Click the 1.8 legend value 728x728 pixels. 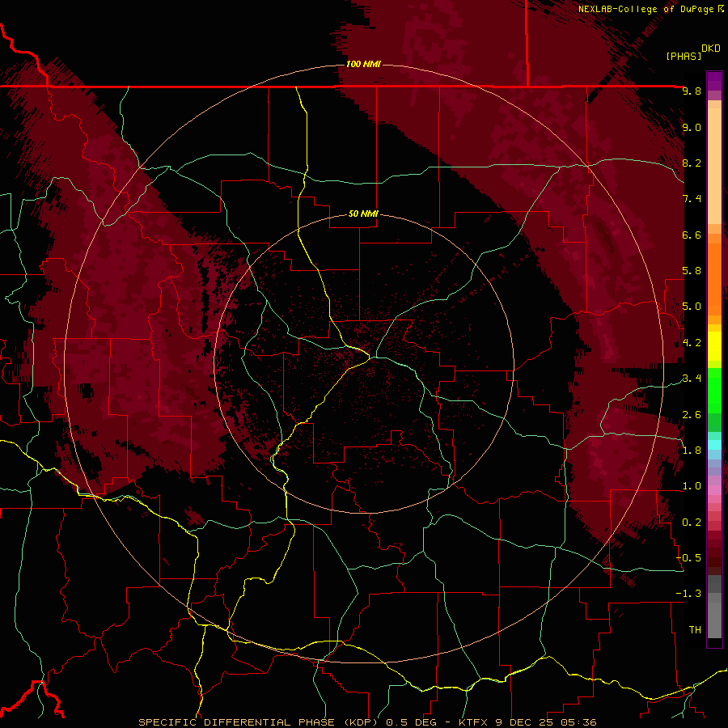click(692, 451)
